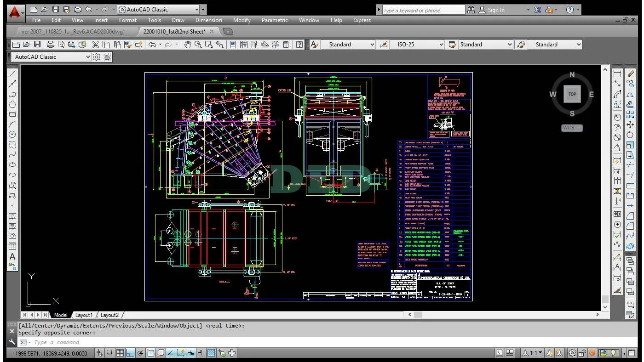Click the Move modify tool
The image size is (644, 362).
pyautogui.click(x=630, y=124)
